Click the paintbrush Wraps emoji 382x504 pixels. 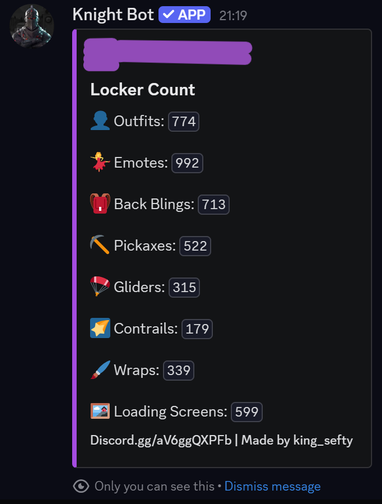100,370
